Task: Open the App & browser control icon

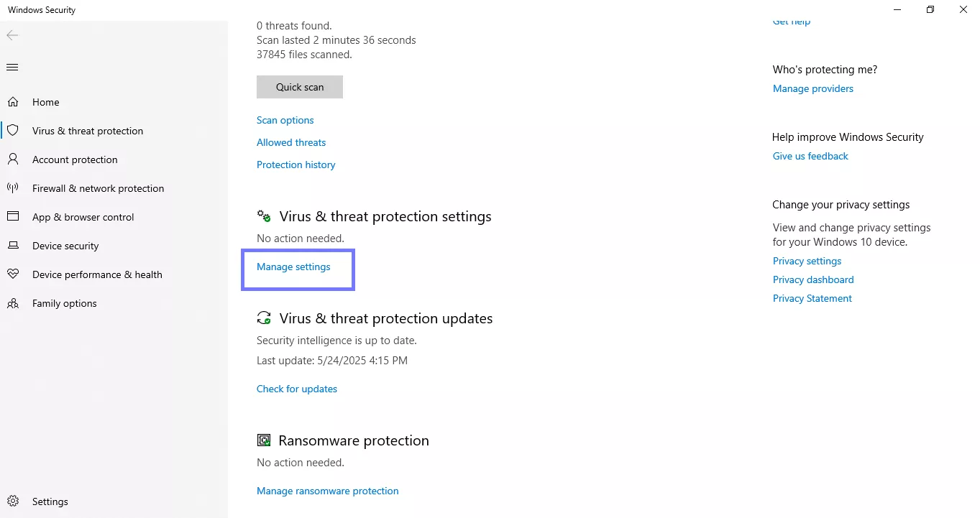Action: pos(12,216)
